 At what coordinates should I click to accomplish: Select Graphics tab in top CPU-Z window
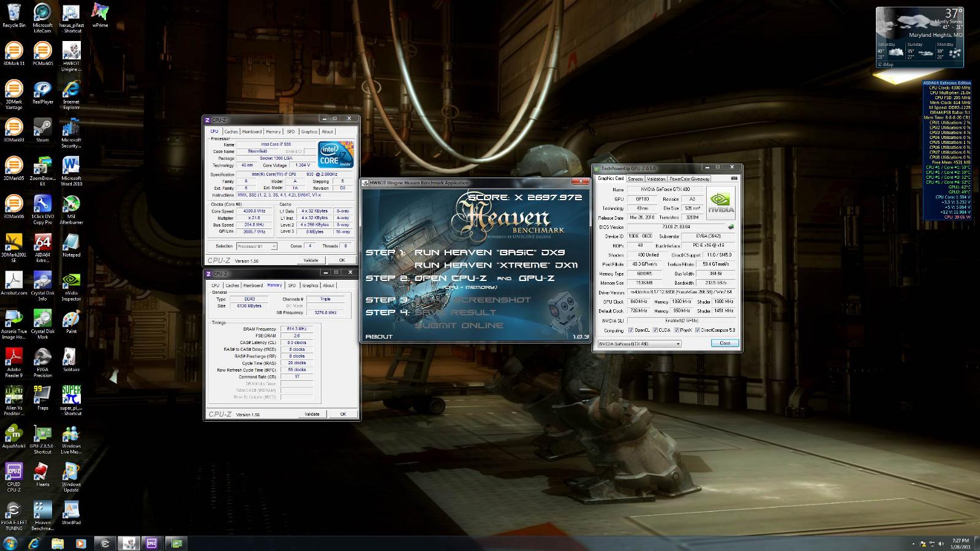click(x=309, y=132)
